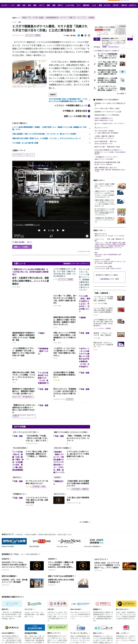Open パリの混浴 related article row
This screenshot has width=138, height=644.
tap(51, 143)
